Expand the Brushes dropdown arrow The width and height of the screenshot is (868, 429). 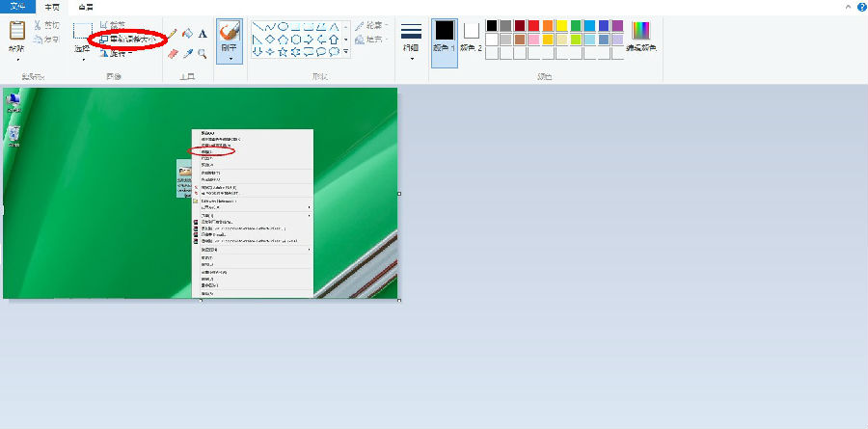[230, 59]
